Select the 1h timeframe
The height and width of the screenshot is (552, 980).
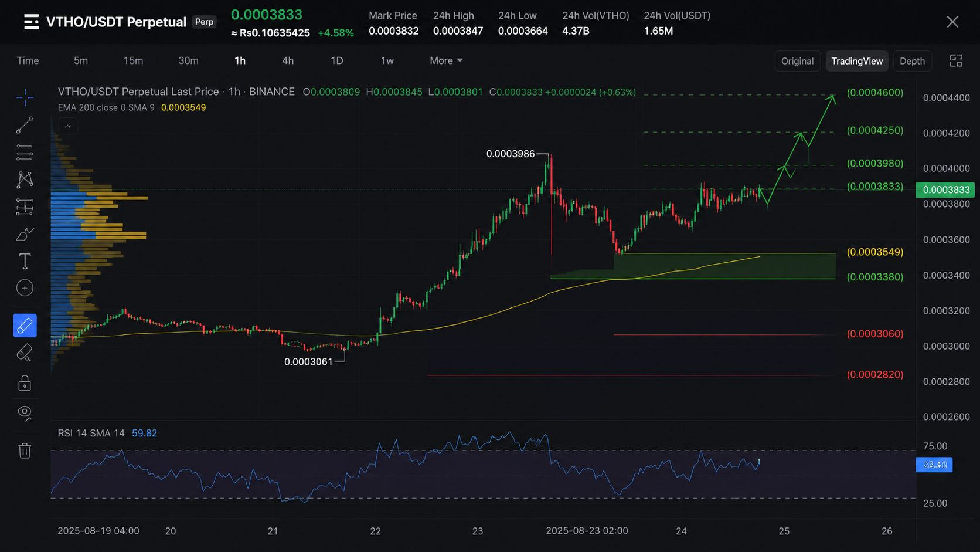[240, 60]
